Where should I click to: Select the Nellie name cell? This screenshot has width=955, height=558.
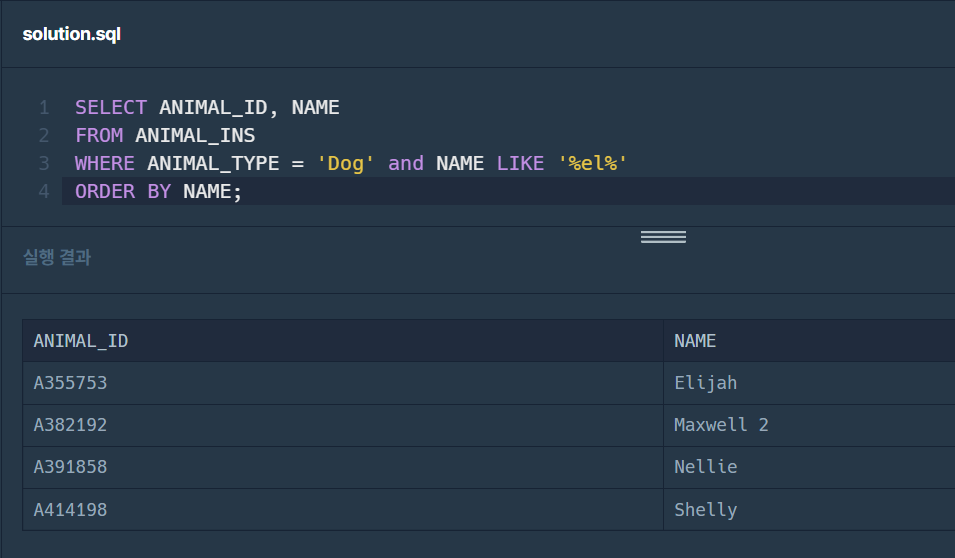(809, 467)
